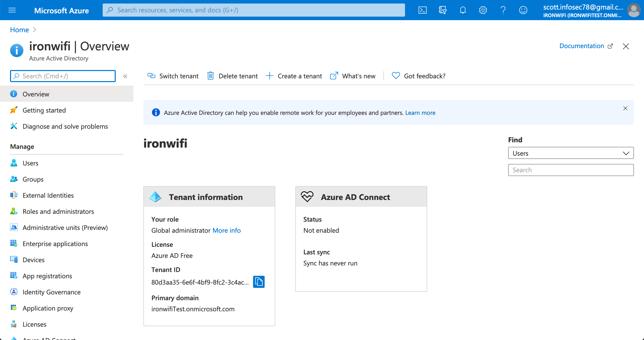Screen dimensions: 644x340
Task: Expand the Home breadcrumb chevron
Action: point(34,30)
